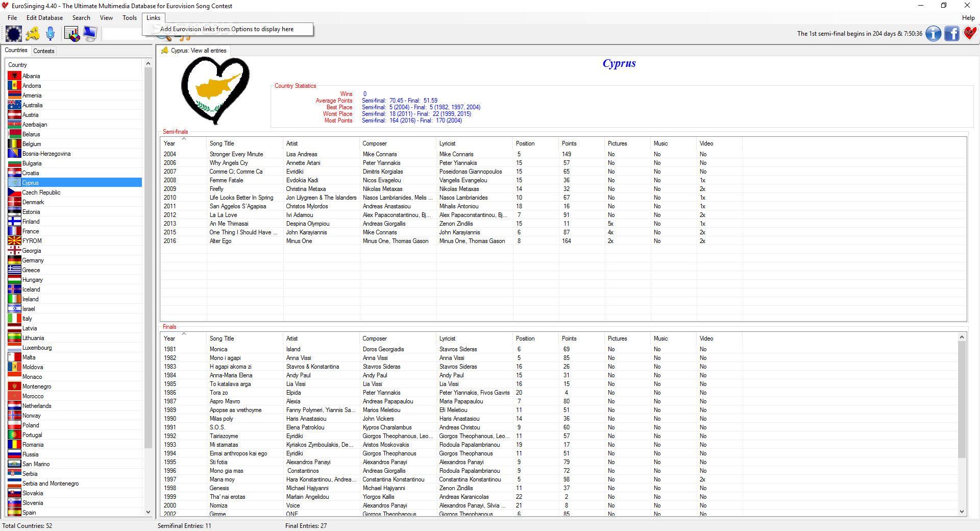
Task: Click the Albania flag icon
Action: click(14, 76)
